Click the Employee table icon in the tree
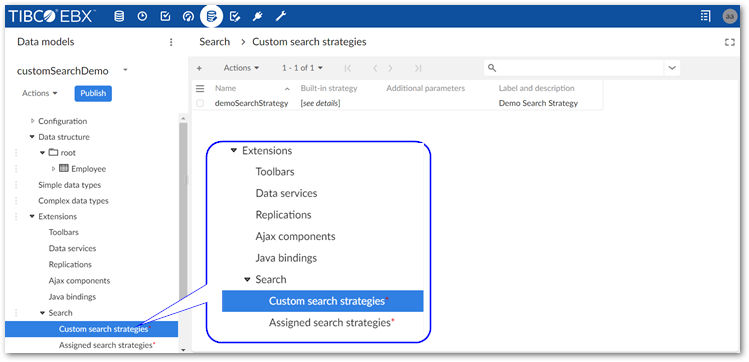The width and height of the screenshot is (749, 362). pyautogui.click(x=64, y=168)
